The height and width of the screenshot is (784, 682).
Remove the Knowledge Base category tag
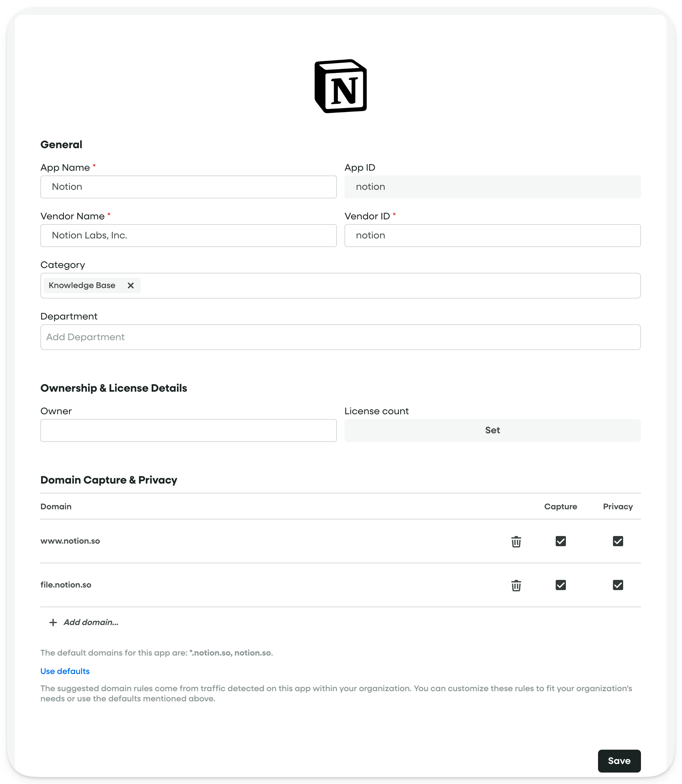[130, 285]
